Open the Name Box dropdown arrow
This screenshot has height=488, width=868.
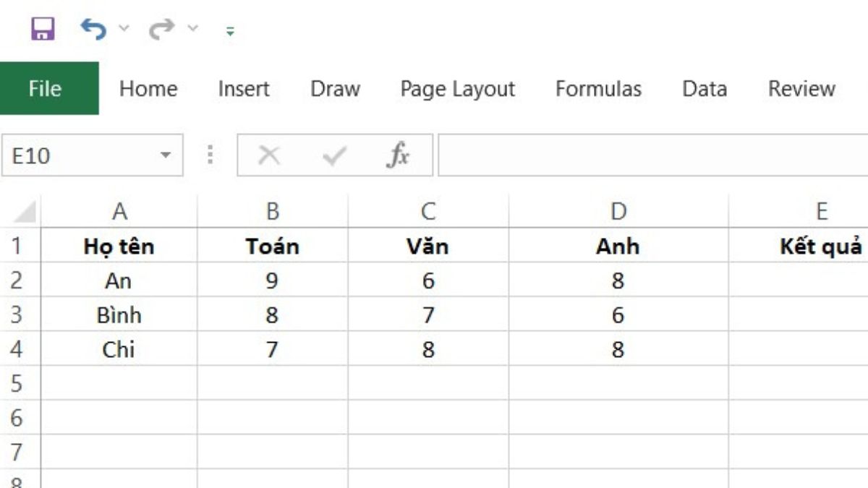166,155
